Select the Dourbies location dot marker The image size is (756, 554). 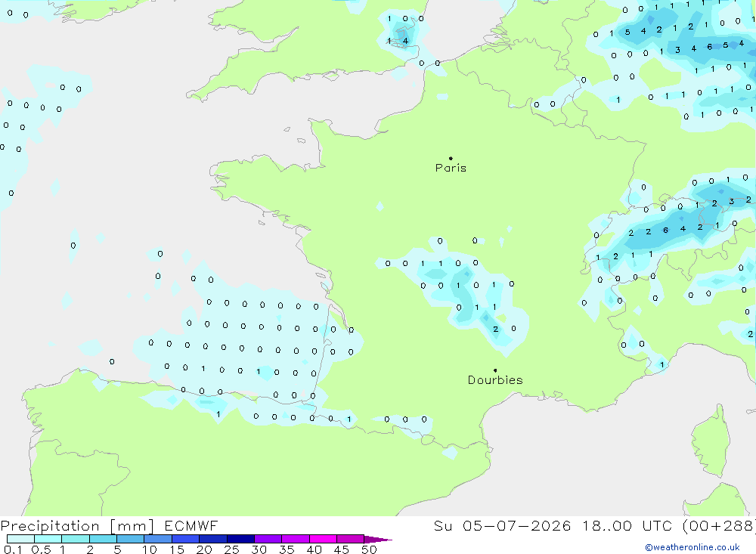(495, 370)
